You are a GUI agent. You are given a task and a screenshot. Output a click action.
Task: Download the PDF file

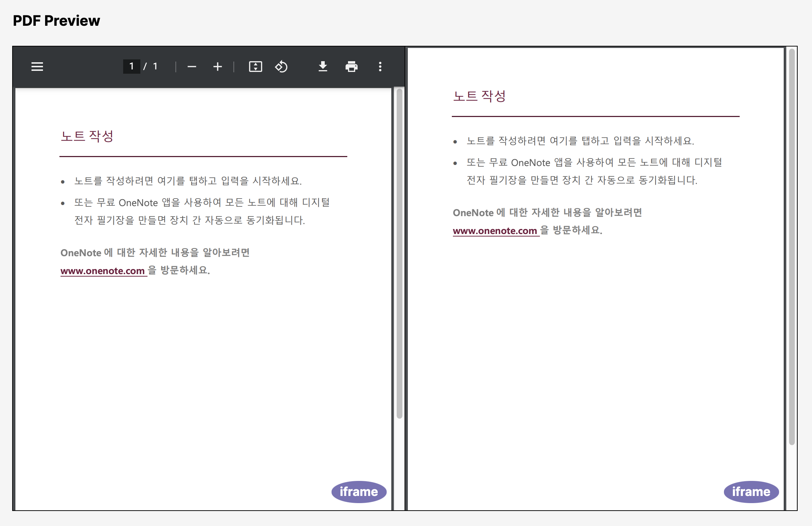[323, 67]
